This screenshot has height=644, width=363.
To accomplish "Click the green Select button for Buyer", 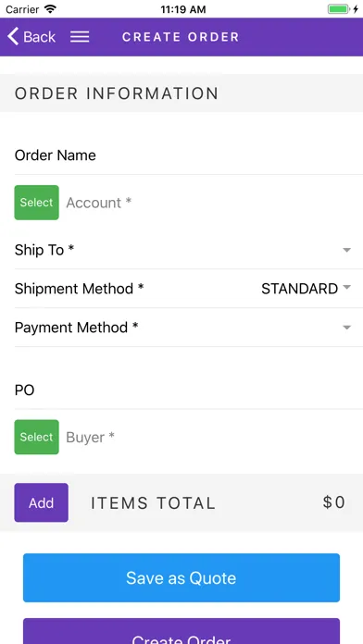I will [x=37, y=437].
